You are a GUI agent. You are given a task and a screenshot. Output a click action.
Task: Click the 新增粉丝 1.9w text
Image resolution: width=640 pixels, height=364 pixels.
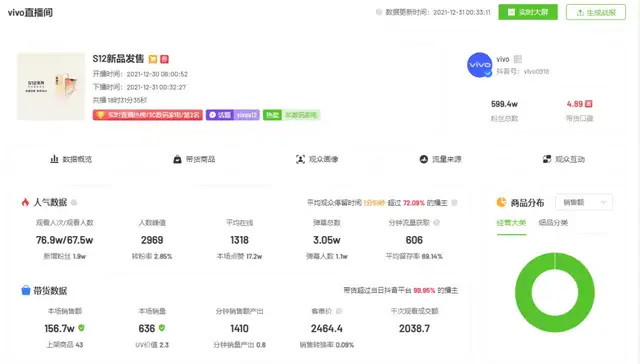(64, 256)
